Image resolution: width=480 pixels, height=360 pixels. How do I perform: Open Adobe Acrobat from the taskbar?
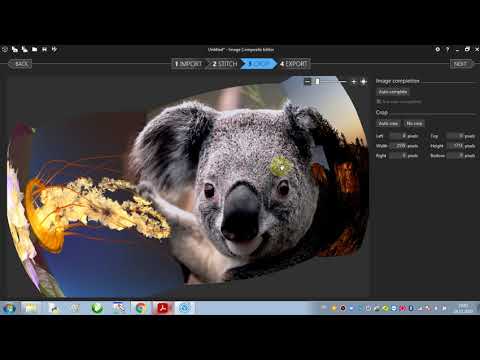[163, 308]
